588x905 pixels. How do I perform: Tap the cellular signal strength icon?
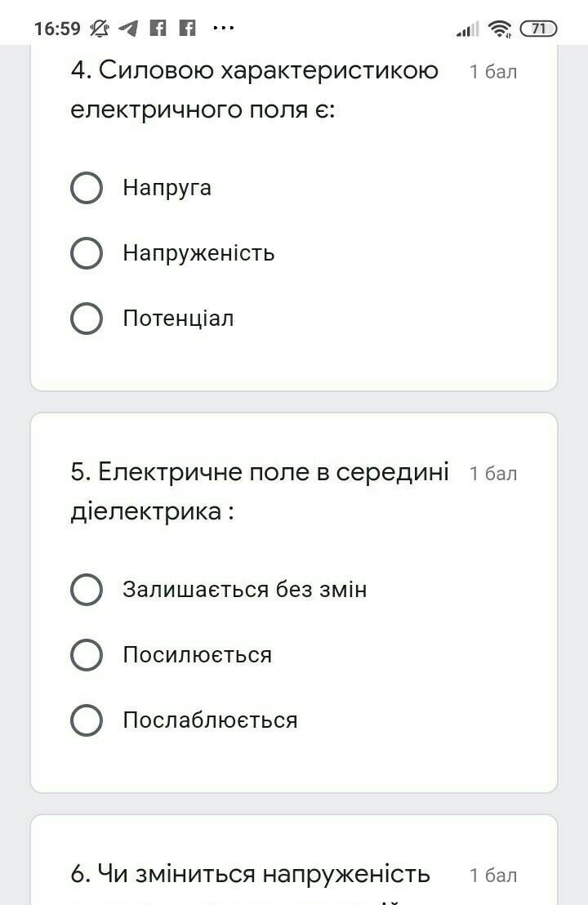tap(468, 30)
